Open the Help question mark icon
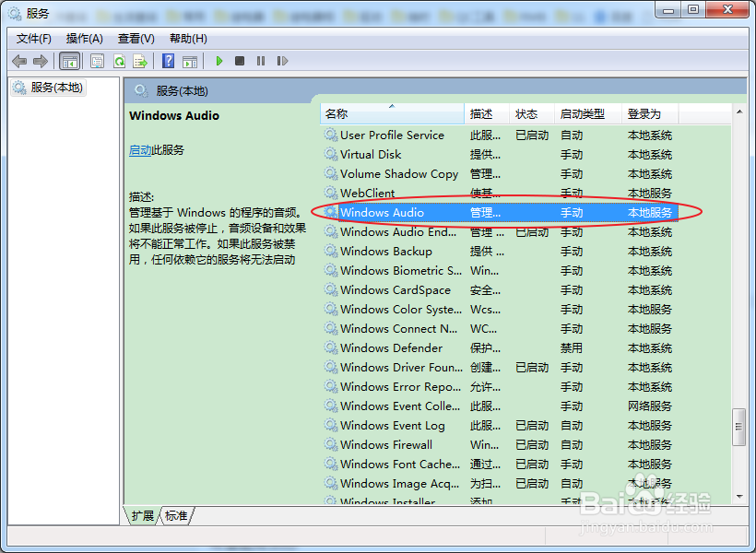The height and width of the screenshot is (553, 756). [x=169, y=61]
